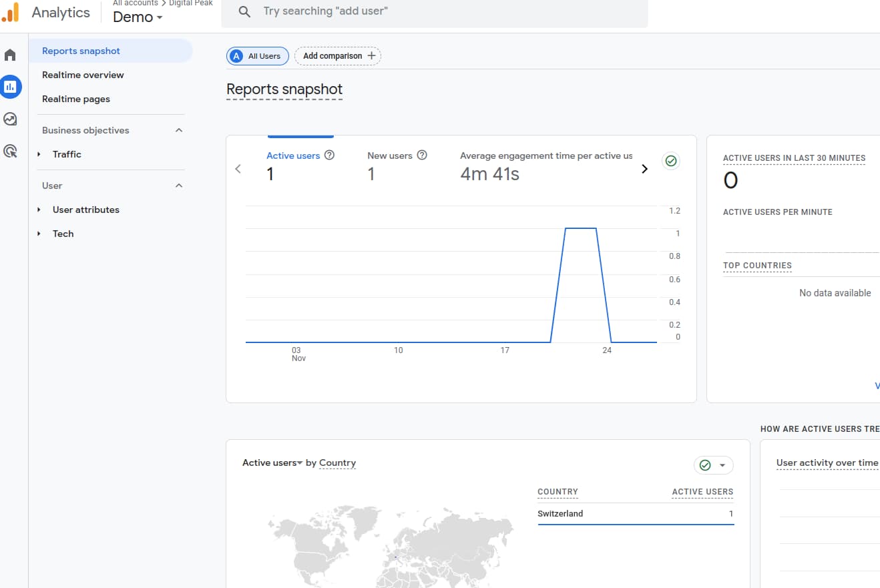880x588 pixels.
Task: Show next metrics with right arrow
Action: 644,169
